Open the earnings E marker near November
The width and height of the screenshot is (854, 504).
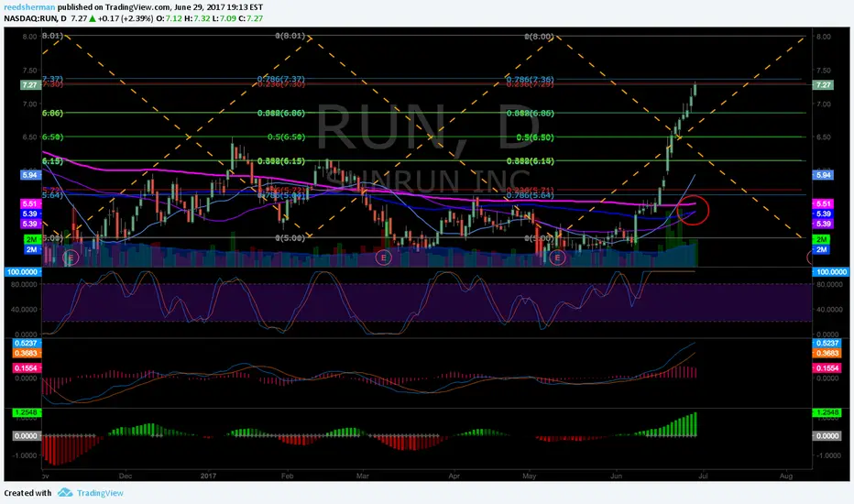click(x=71, y=257)
